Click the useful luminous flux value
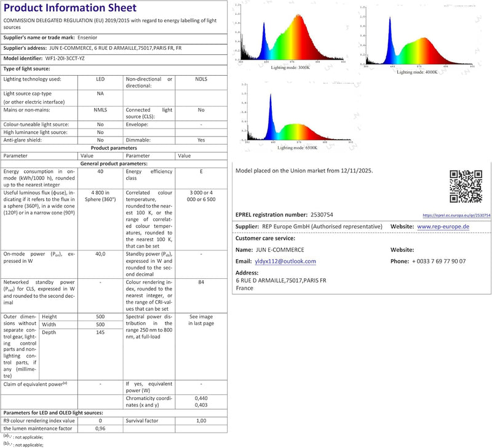This screenshot has width=492, height=448. click(x=100, y=196)
